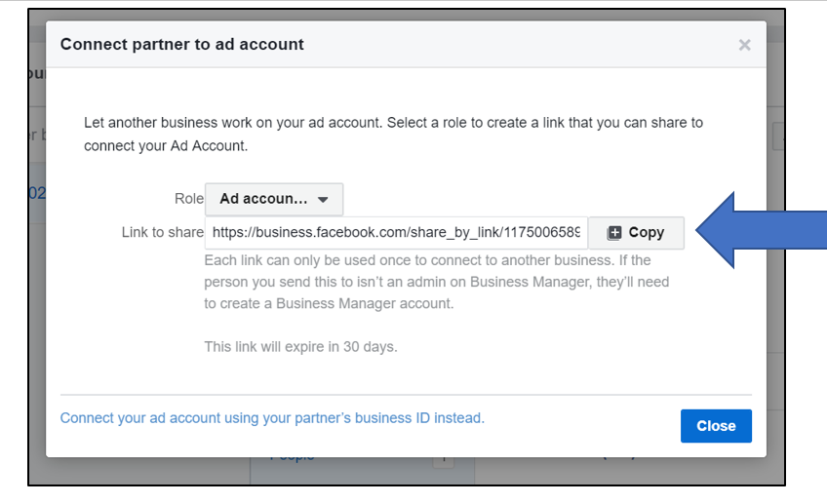Open 'Connect your ad account using partner's business ID' link
The width and height of the screenshot is (827, 504).
point(272,418)
